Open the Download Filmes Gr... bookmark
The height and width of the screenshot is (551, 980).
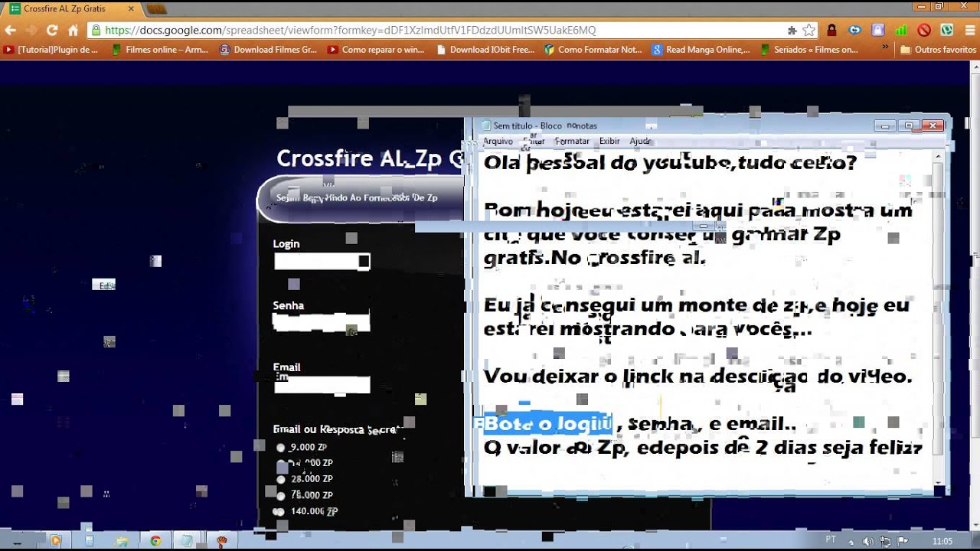(x=268, y=50)
